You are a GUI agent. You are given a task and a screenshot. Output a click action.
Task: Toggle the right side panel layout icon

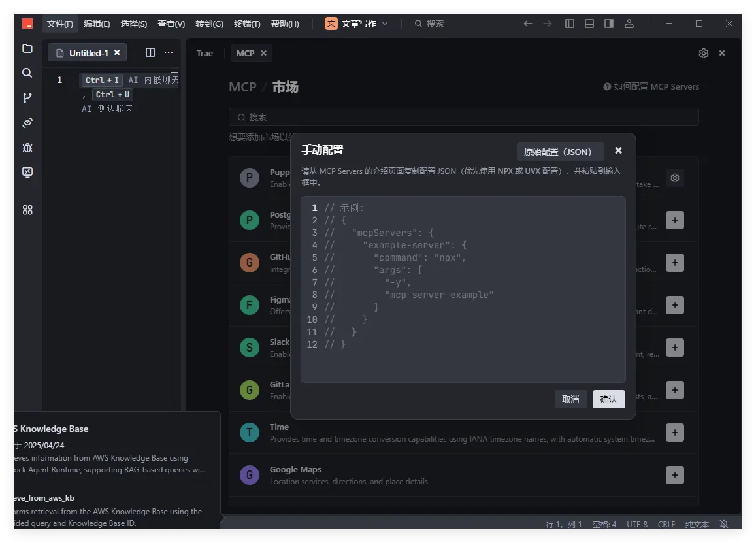[x=609, y=24]
